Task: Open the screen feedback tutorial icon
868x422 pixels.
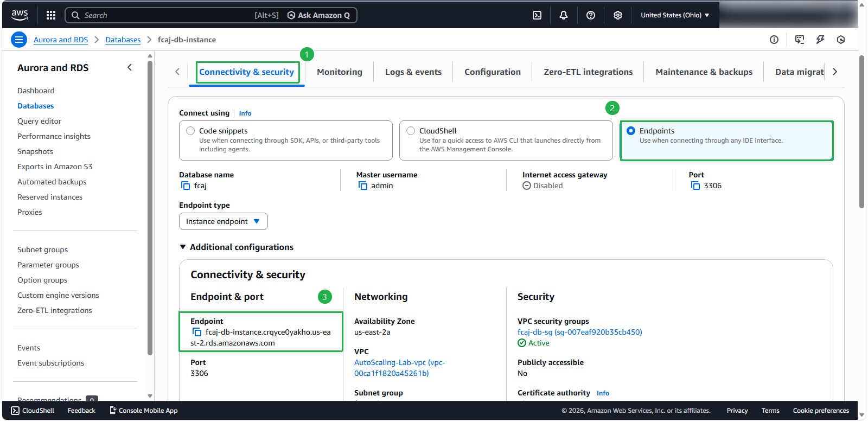Action: (x=800, y=40)
